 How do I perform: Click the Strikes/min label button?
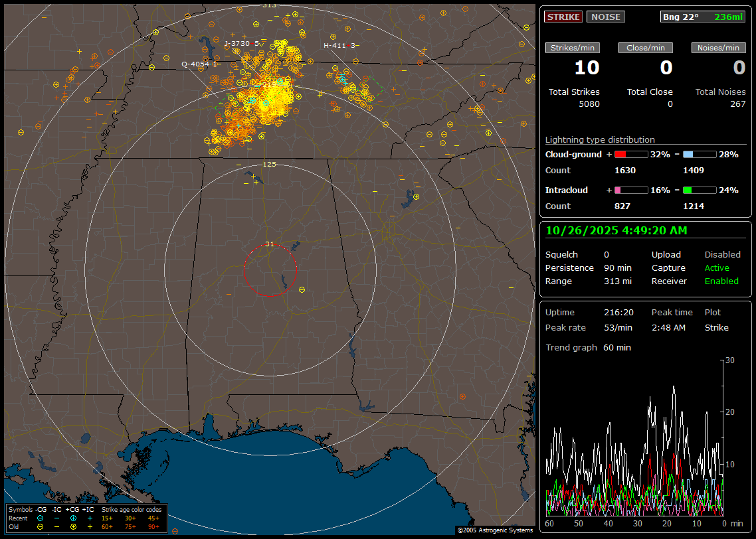pyautogui.click(x=572, y=48)
